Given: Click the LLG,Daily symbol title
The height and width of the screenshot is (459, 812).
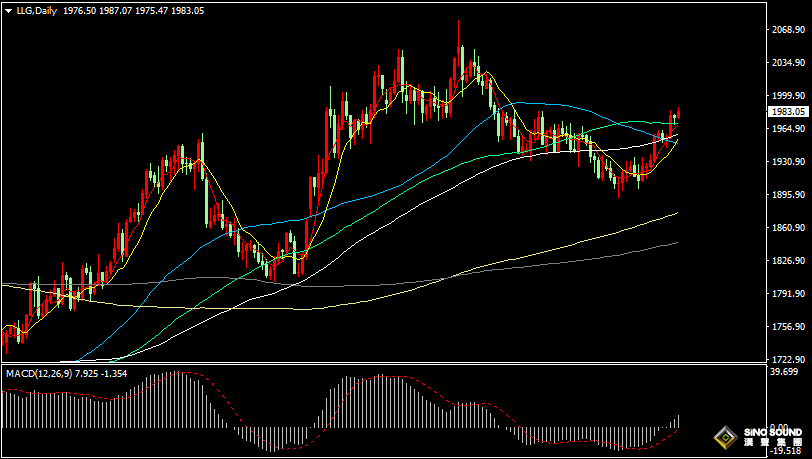Looking at the screenshot, I should click(x=36, y=9).
